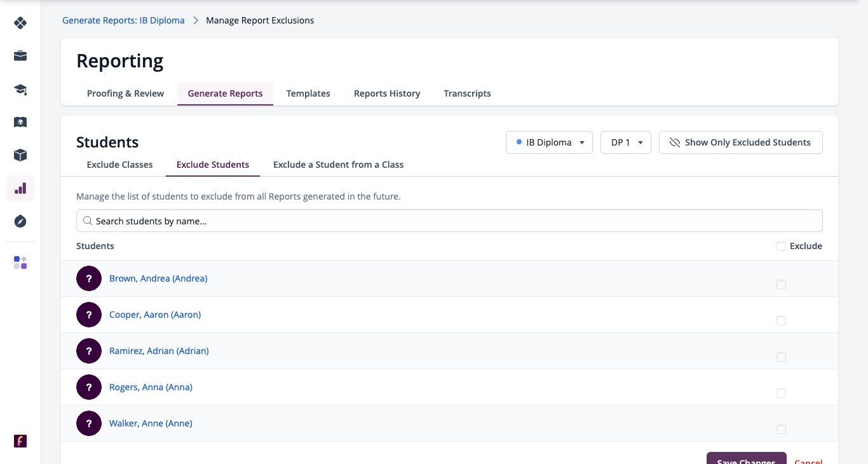Select Exclude a Student from a Class tab
Image resolution: width=868 pixels, height=464 pixels.
coord(338,165)
